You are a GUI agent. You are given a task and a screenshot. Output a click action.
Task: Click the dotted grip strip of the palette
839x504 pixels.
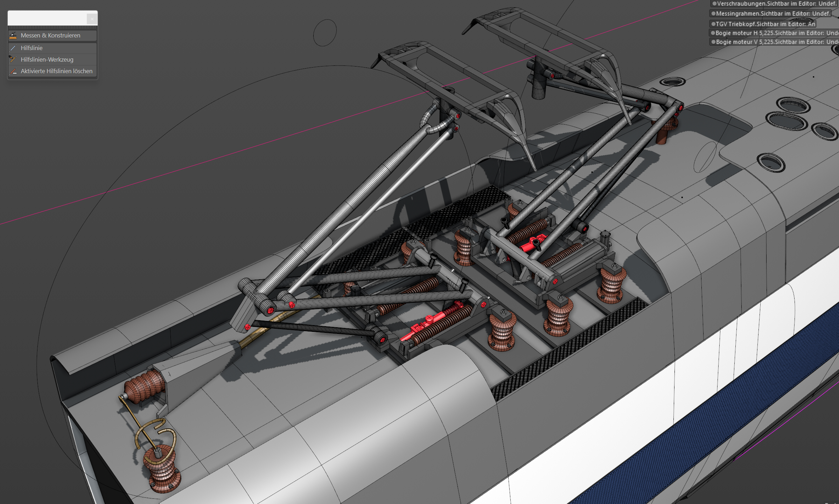(53, 27)
